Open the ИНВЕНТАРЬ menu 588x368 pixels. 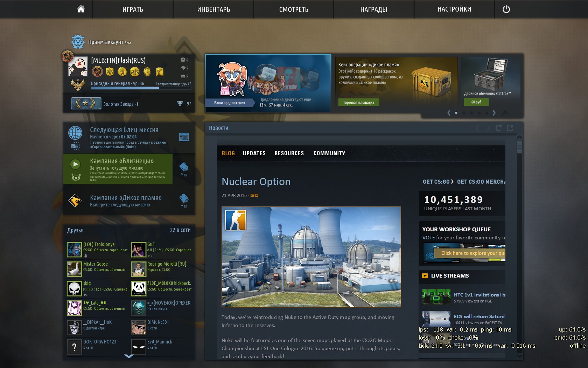point(213,9)
